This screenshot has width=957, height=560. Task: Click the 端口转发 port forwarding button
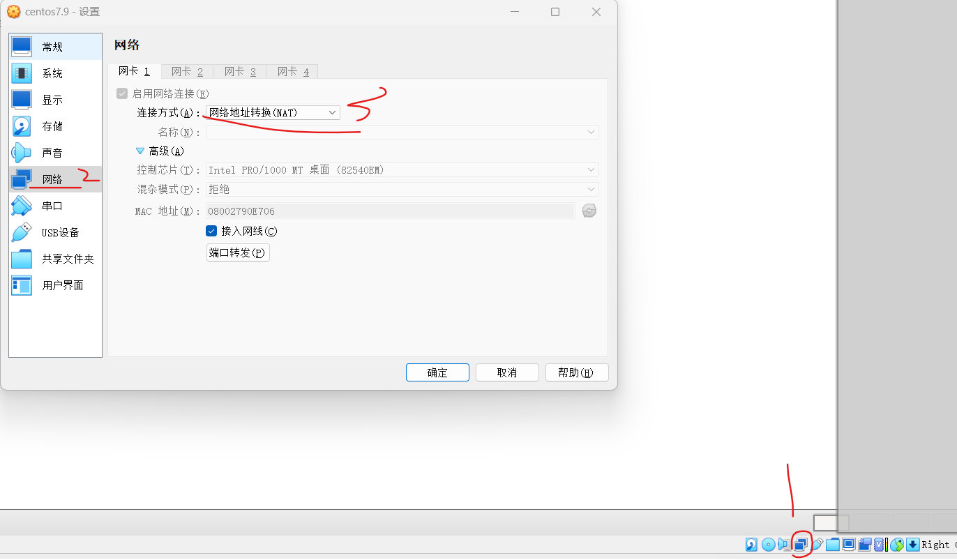(x=237, y=252)
